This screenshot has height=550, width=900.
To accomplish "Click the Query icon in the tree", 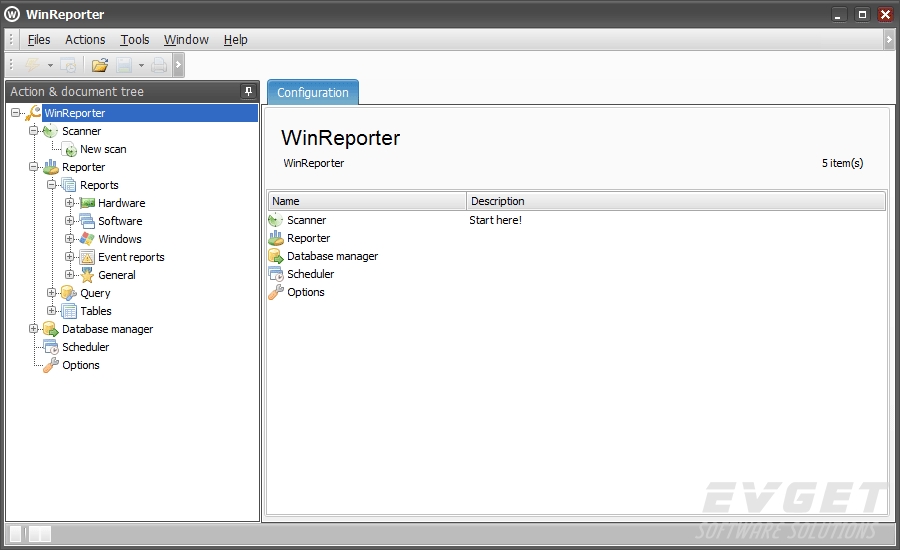I will point(69,293).
